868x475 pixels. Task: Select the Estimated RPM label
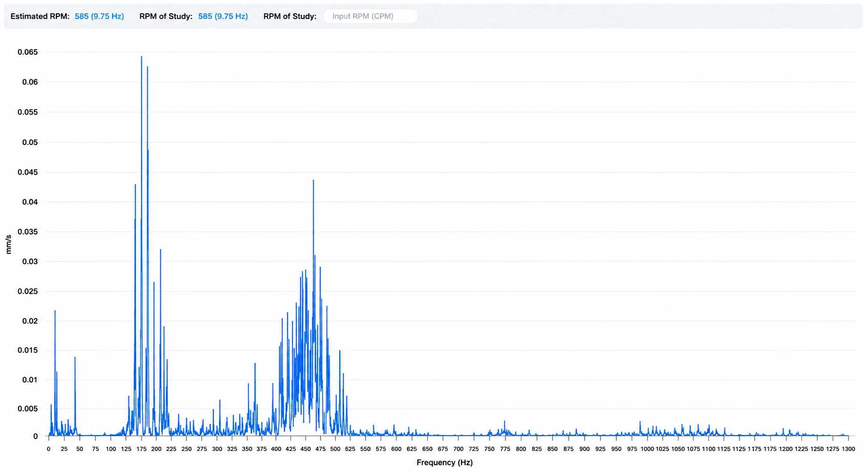(40, 16)
